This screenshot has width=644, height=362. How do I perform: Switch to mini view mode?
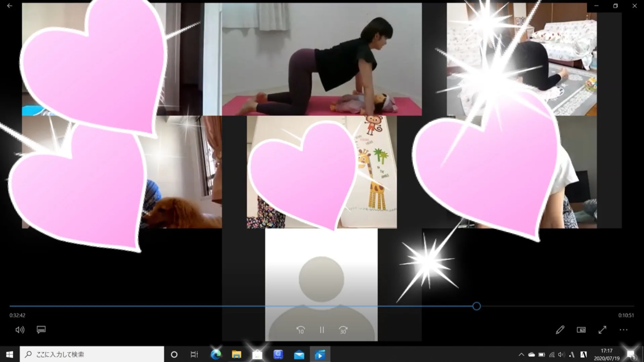click(581, 330)
